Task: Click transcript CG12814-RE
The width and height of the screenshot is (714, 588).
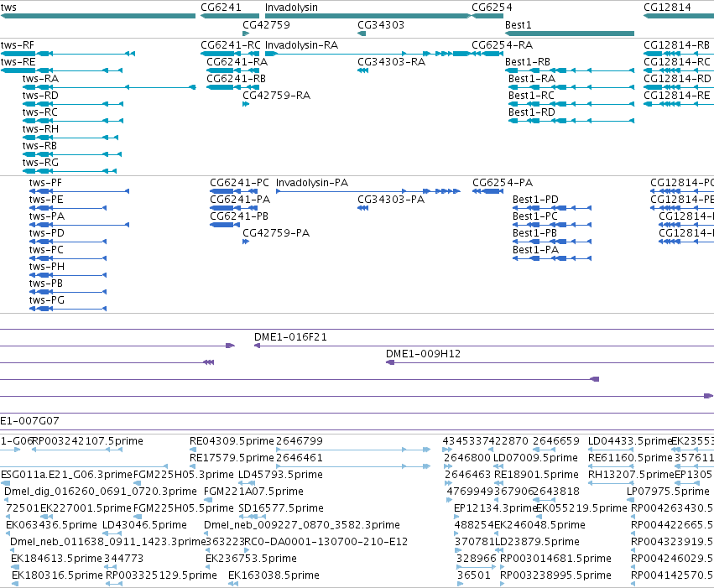Action: 676,96
